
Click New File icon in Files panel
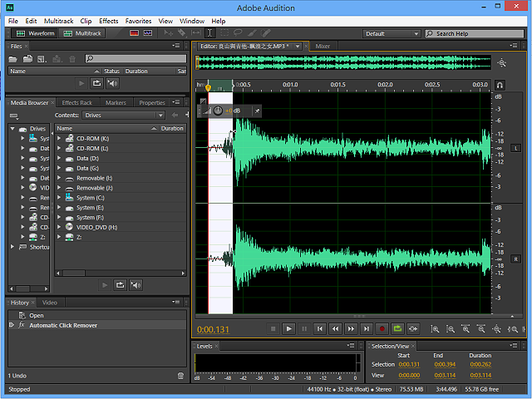[x=42, y=59]
